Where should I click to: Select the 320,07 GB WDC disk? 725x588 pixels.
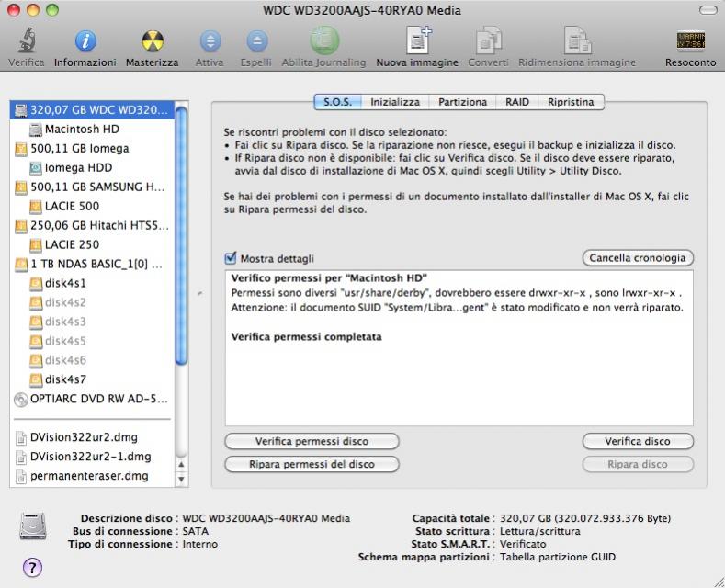tap(92, 110)
